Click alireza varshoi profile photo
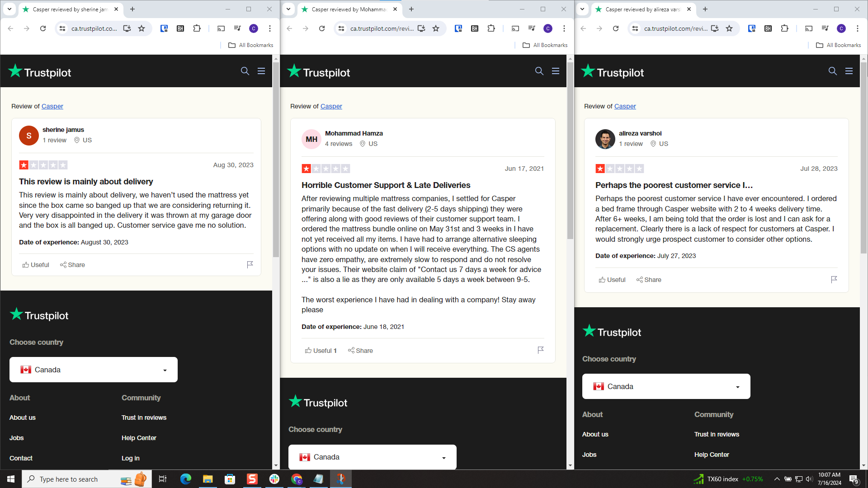 (605, 139)
